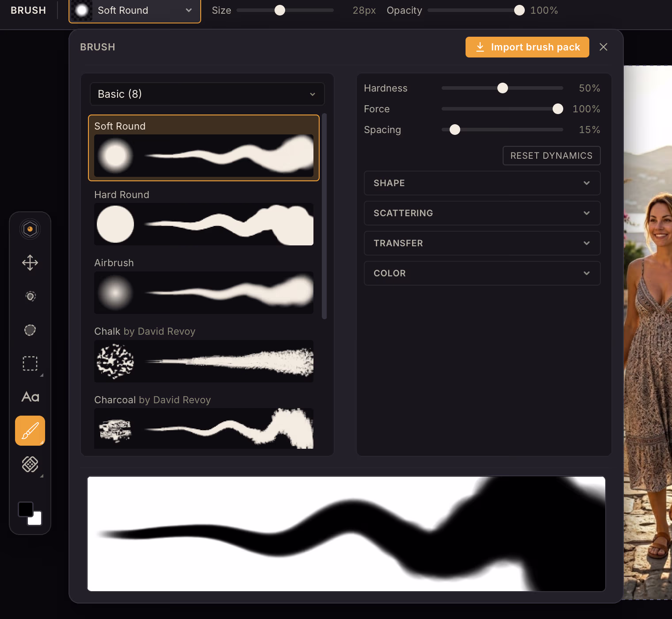
Task: Click the brush list scrollbar
Action: click(x=325, y=216)
